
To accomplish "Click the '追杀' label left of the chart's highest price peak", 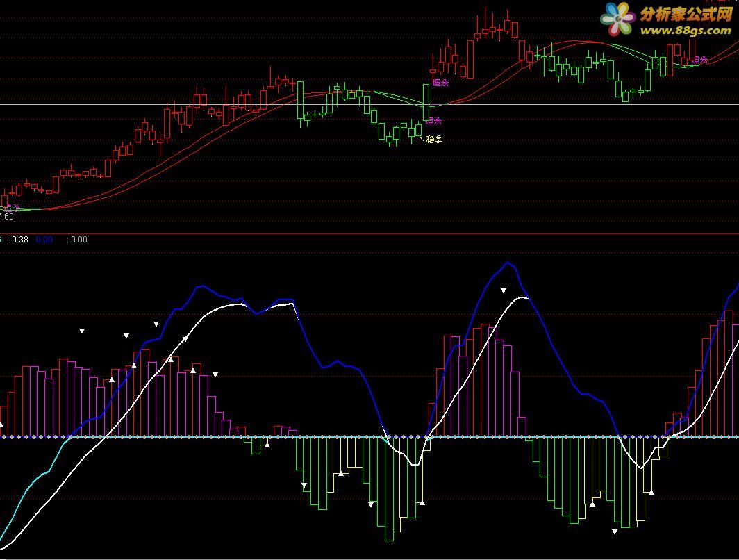I will [440, 83].
